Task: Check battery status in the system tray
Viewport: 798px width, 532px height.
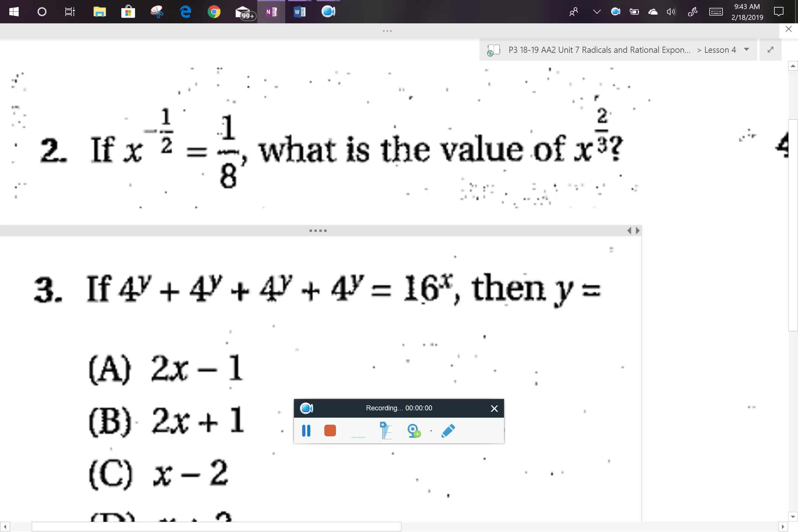Action: click(x=634, y=12)
